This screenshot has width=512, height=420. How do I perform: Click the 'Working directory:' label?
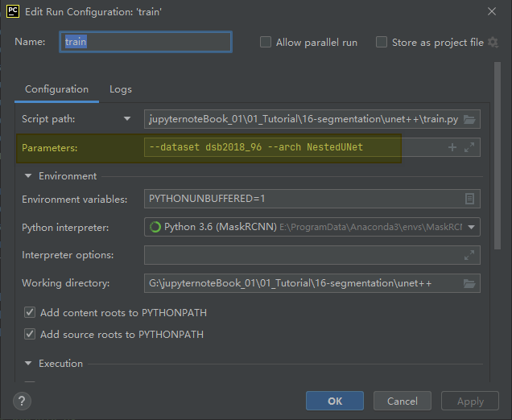[66, 283]
